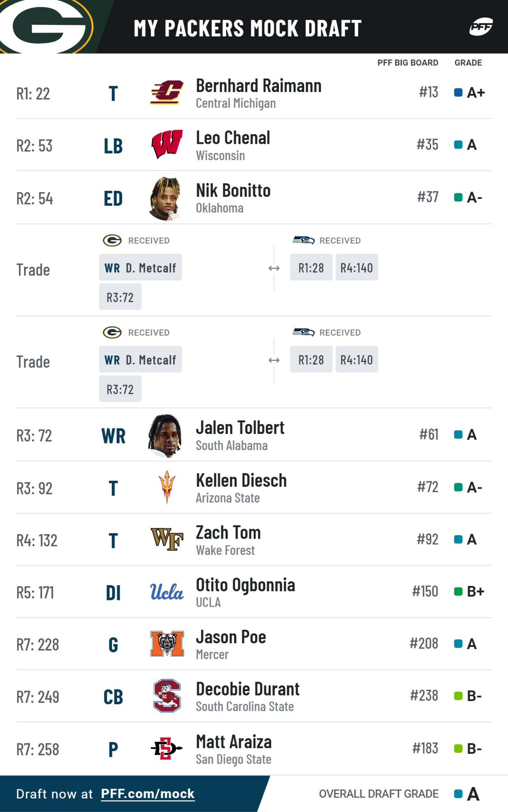Click the Mercer Bears logo
The height and width of the screenshot is (812, 508).
tap(167, 644)
